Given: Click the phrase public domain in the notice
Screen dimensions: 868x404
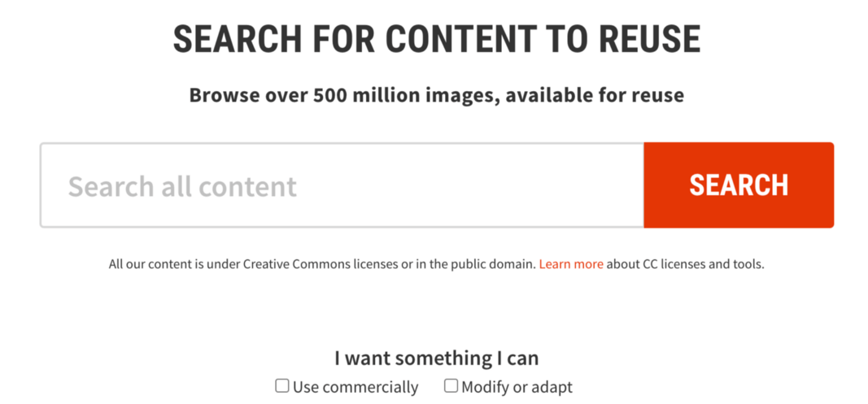Looking at the screenshot, I should pyautogui.click(x=493, y=264).
